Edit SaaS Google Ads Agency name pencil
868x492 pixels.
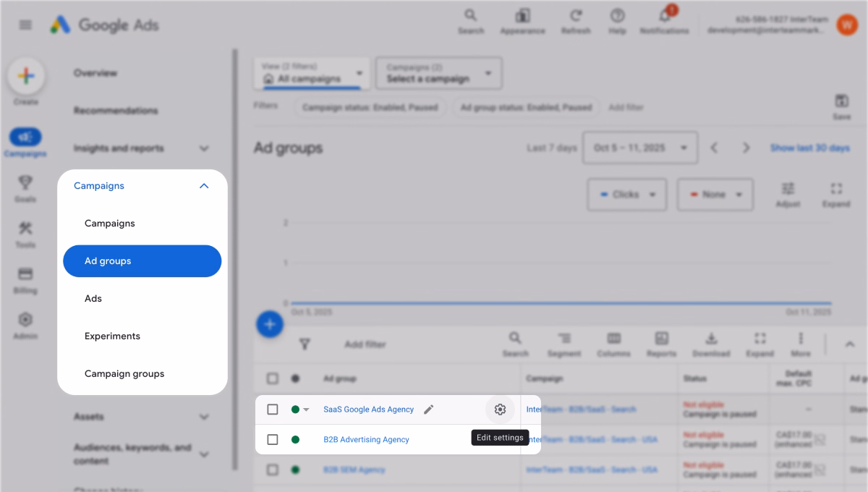click(428, 410)
